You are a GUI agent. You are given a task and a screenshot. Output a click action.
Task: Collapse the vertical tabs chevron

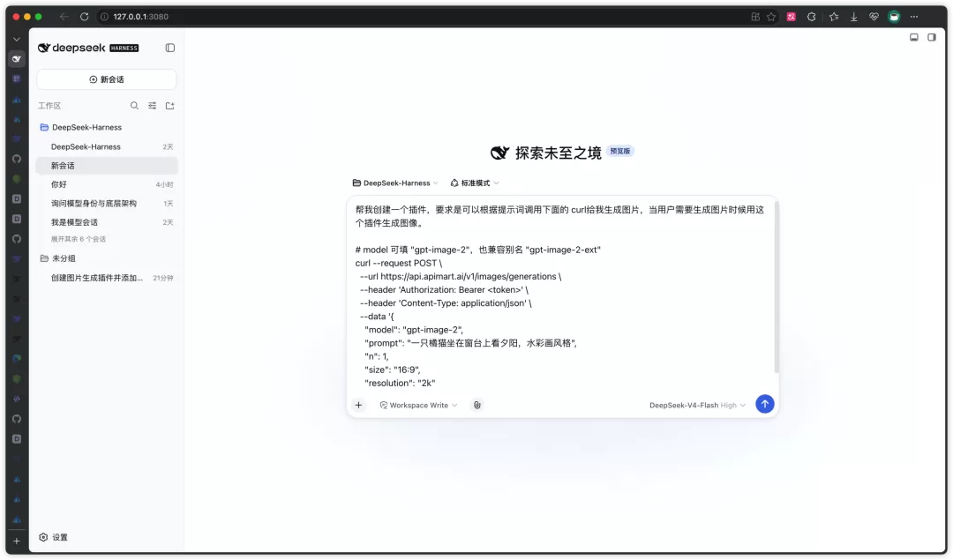pyautogui.click(x=17, y=39)
